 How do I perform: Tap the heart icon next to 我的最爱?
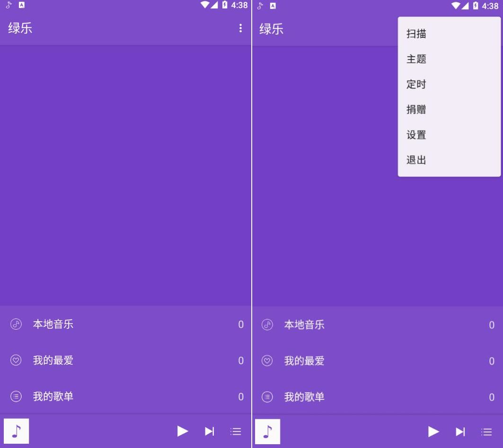pos(16,360)
